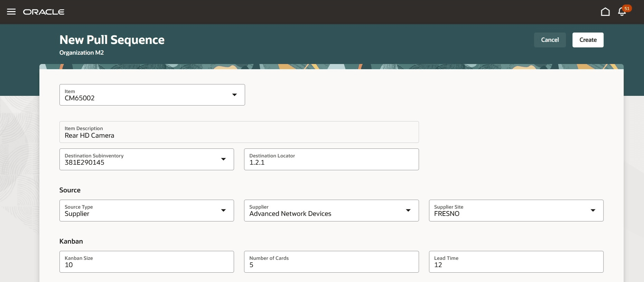
Task: Click the Create button
Action: 588,40
